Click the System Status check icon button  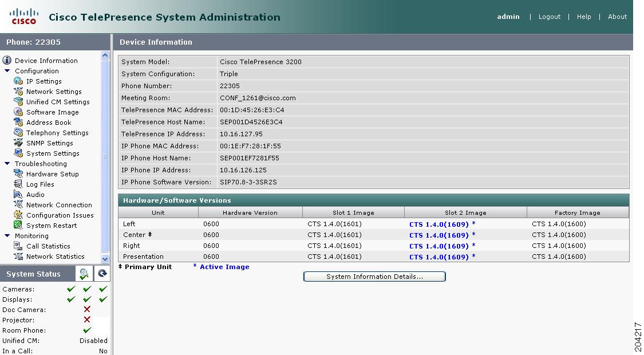click(84, 274)
